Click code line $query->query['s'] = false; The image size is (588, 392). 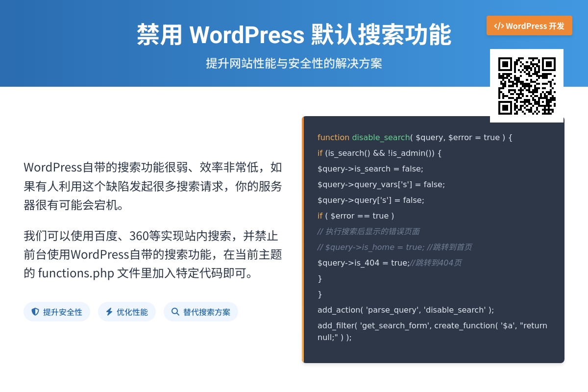tap(371, 200)
